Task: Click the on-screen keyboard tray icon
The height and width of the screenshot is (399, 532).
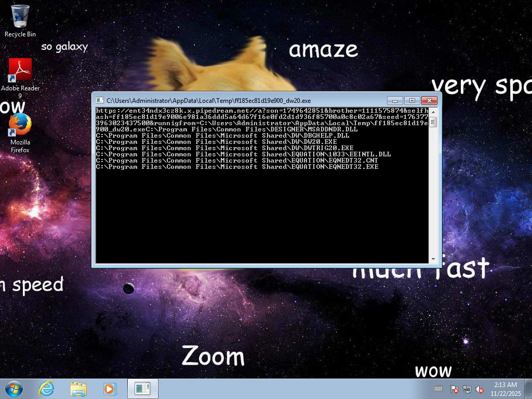Action: pos(438,389)
